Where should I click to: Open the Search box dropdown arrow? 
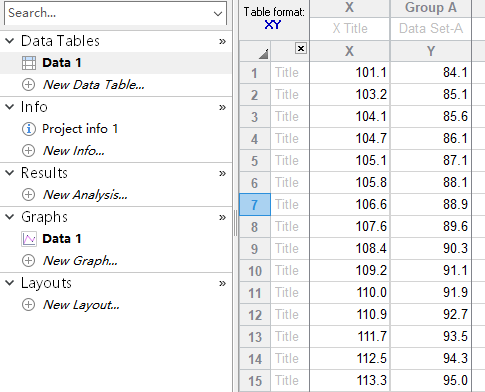point(218,14)
